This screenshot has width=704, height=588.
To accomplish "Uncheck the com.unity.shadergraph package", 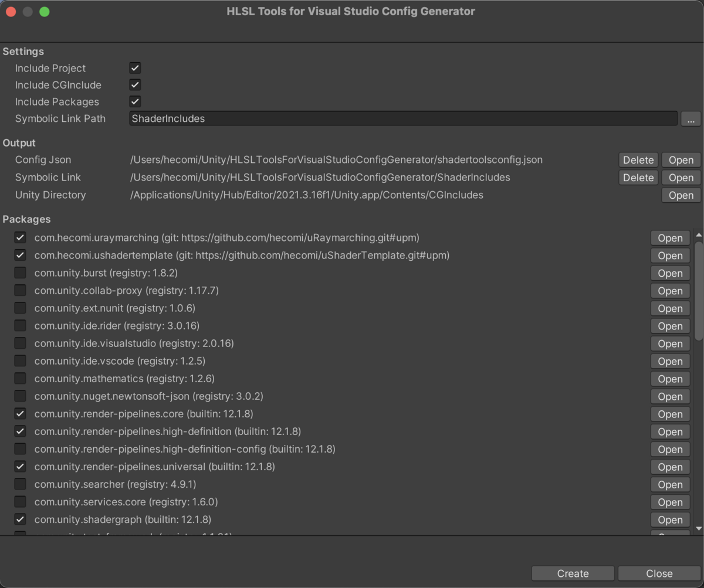I will [21, 519].
